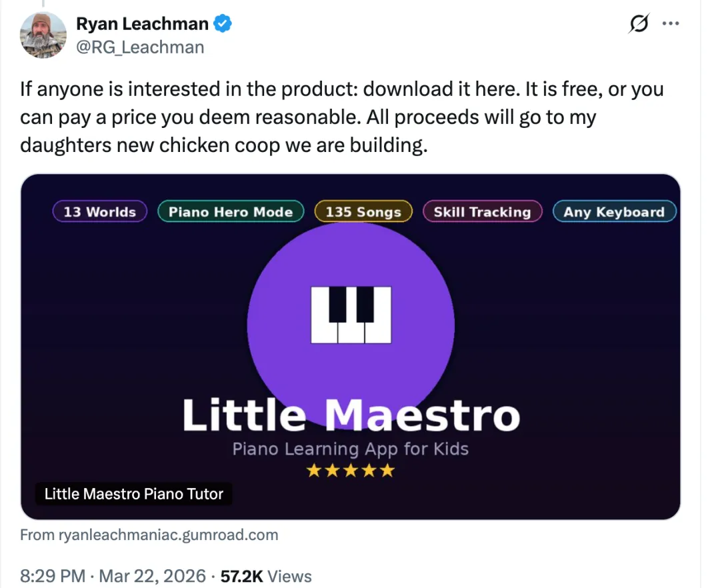720x588 pixels.
Task: Click the Little Maestro title text
Action: (x=351, y=415)
